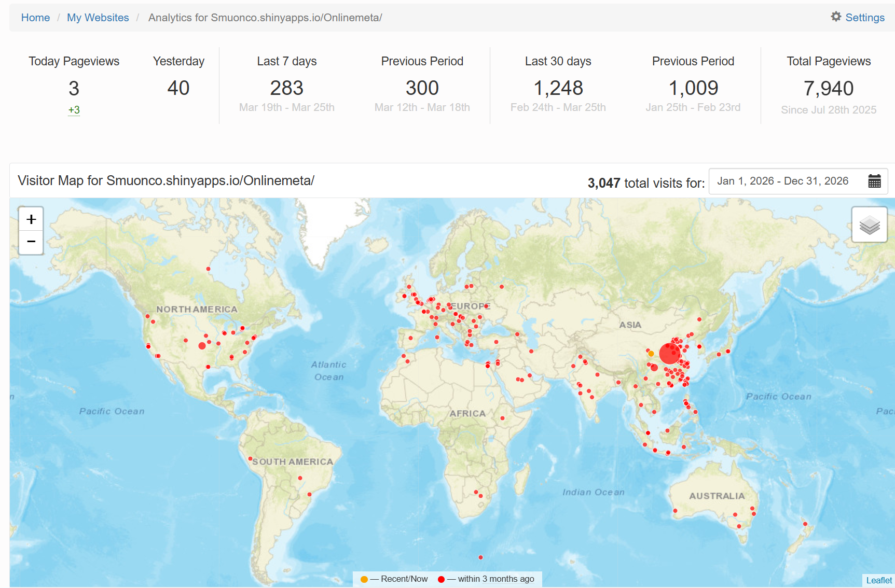Screen dimensions: 895x588
Task: Open My Websites breadcrumb link
Action: [98, 18]
